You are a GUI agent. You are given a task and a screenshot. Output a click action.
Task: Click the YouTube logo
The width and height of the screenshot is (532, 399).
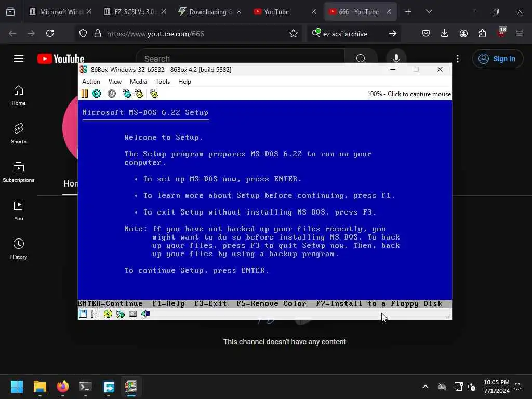(x=61, y=59)
